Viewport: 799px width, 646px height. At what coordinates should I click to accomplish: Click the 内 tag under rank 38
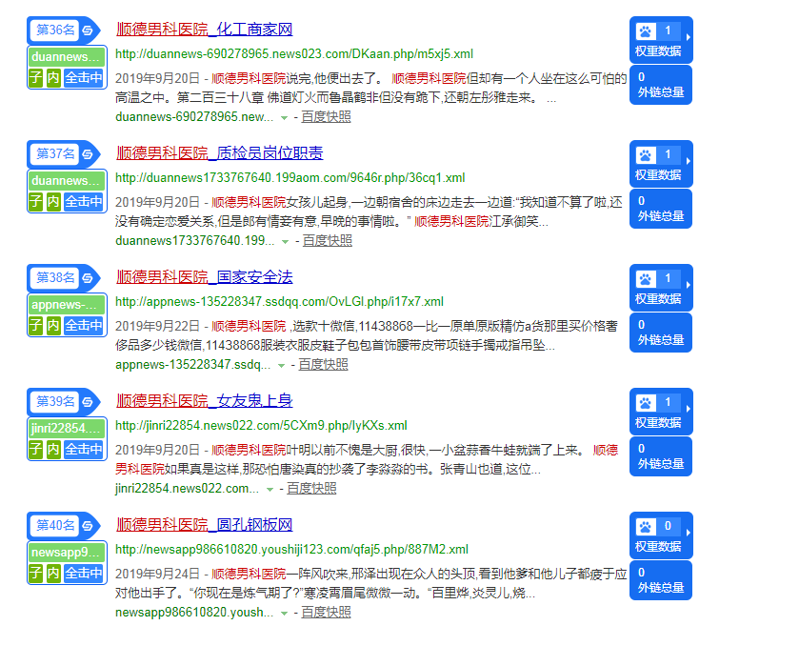pyautogui.click(x=54, y=326)
